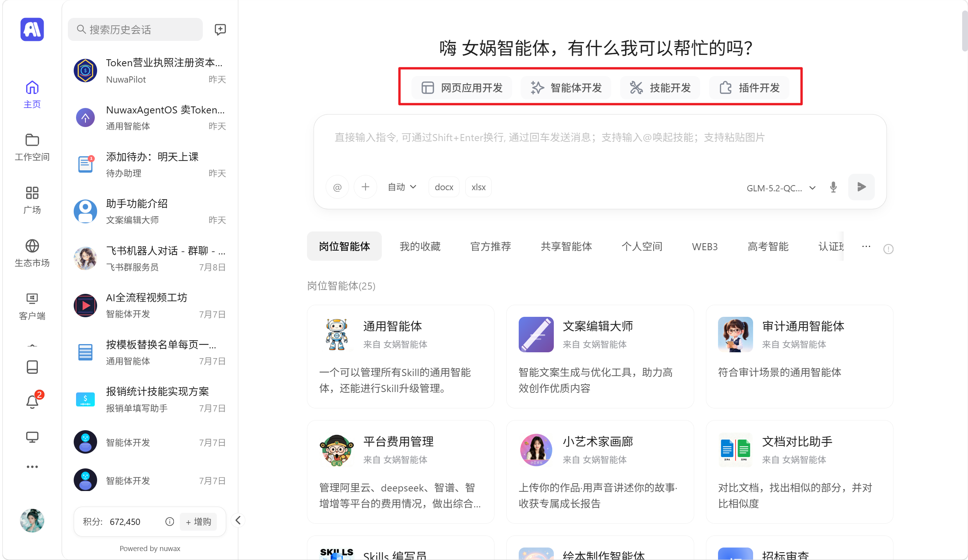Open the new conversation icon
This screenshot has width=968, height=560.
click(x=220, y=30)
